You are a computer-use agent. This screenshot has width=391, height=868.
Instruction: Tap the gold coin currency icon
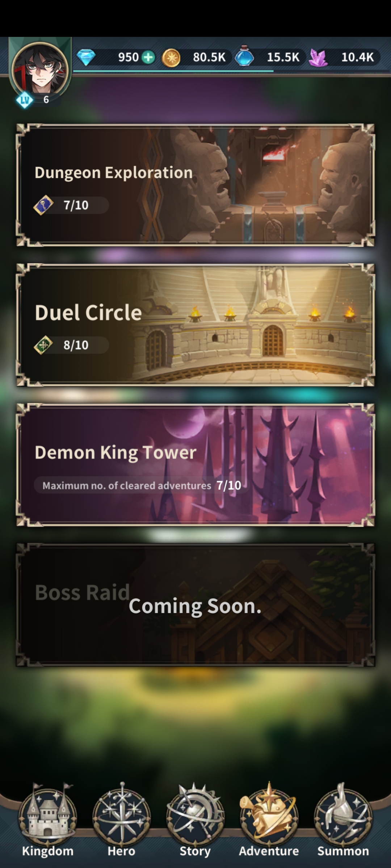click(171, 58)
